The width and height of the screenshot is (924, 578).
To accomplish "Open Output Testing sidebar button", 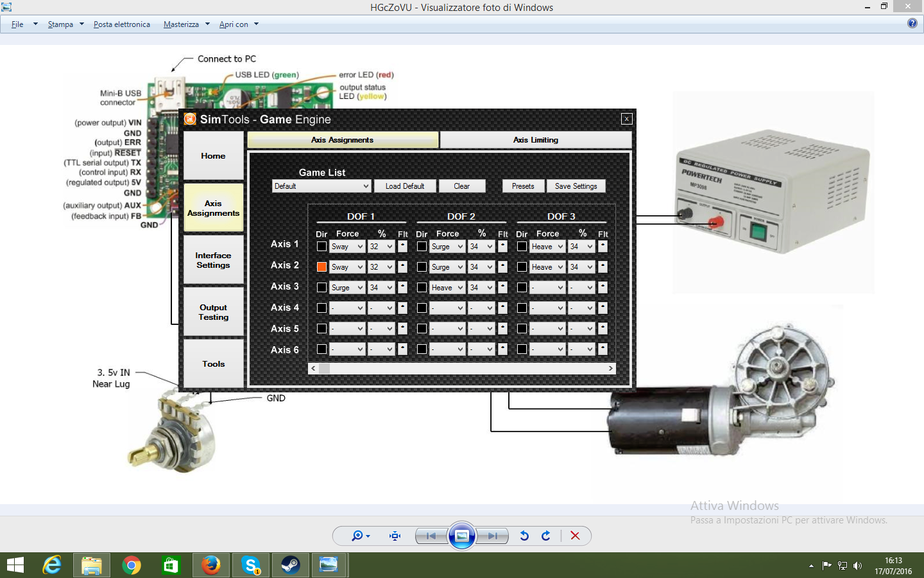I will (x=214, y=312).
